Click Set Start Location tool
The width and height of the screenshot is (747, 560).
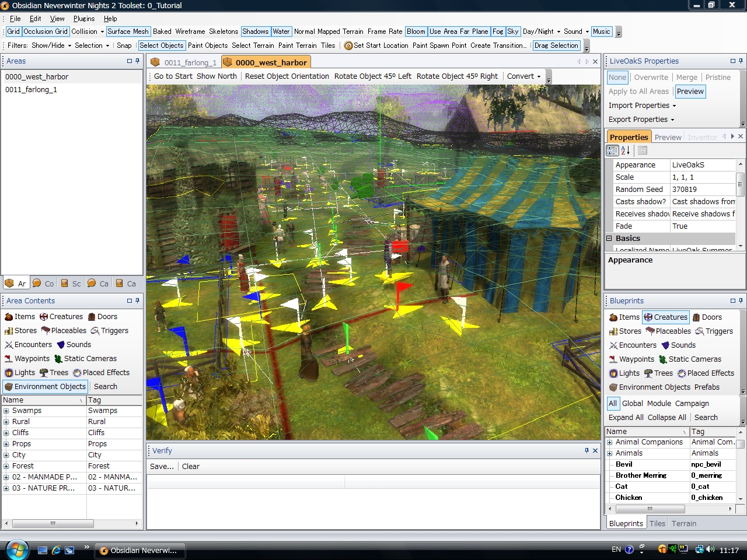376,45
